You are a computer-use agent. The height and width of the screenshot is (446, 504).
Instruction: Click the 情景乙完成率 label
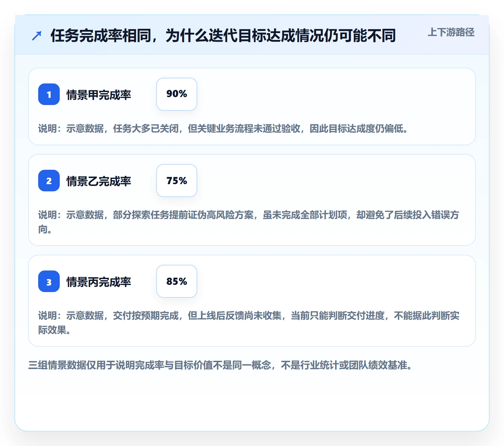click(x=99, y=181)
